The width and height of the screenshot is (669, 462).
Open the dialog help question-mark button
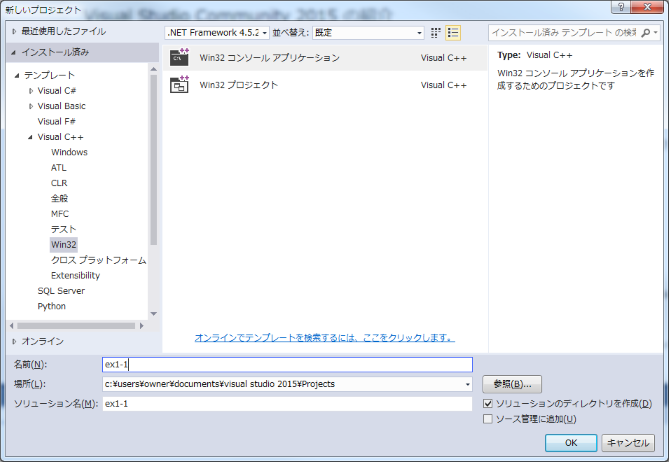pos(621,7)
